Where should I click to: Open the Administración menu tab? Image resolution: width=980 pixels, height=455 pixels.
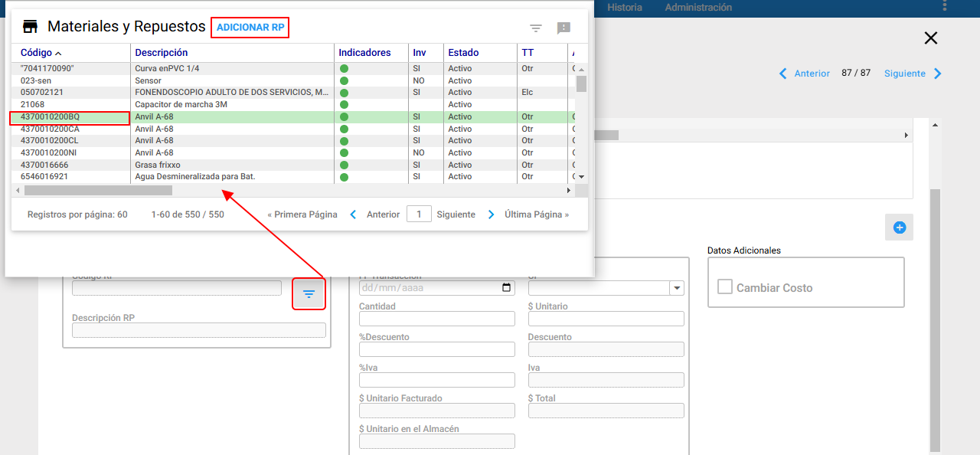point(698,8)
